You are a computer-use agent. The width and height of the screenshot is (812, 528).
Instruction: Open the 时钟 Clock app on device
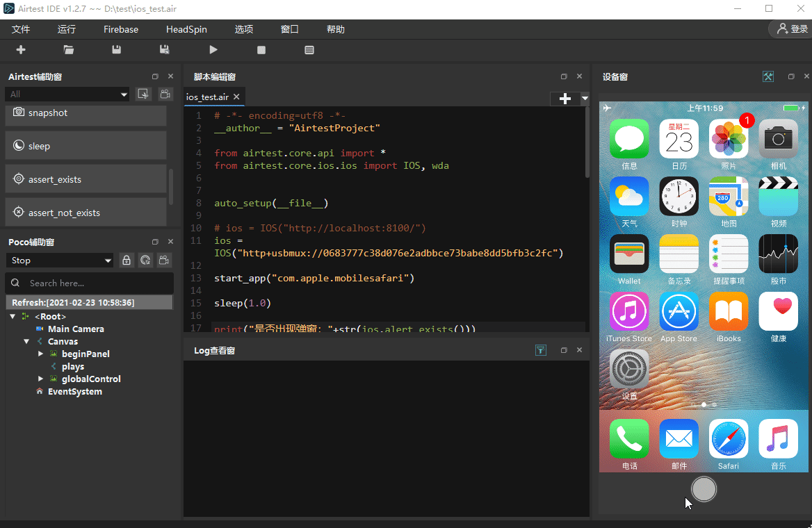click(x=679, y=196)
